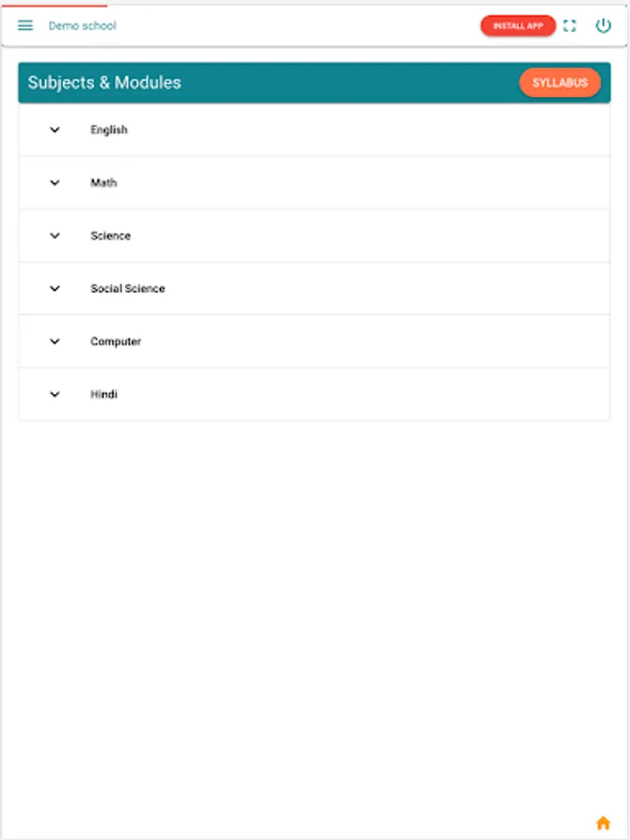Click the Subjects & Modules header title
Image resolution: width=630 pixels, height=840 pixels.
(105, 82)
